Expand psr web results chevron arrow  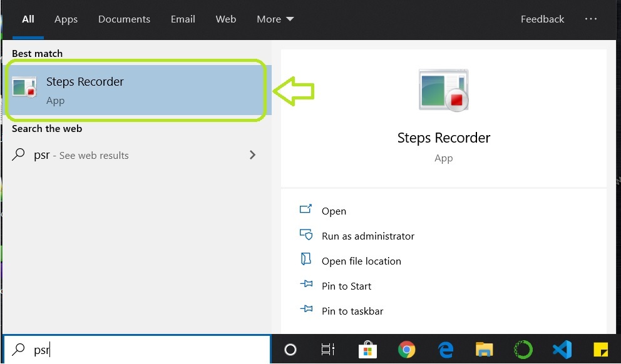pyautogui.click(x=252, y=155)
